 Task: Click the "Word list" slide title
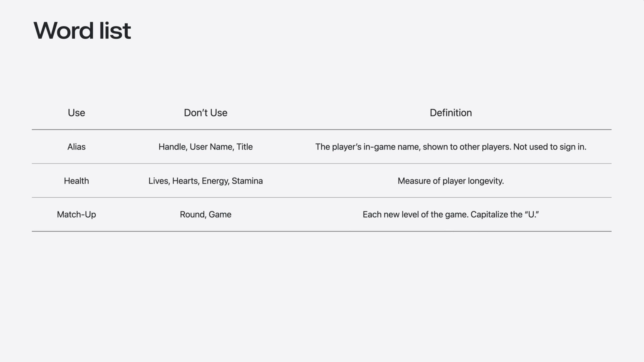coord(82,31)
